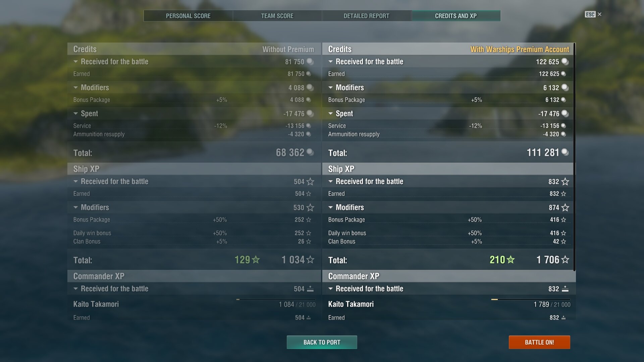Collapse non-premium Ship XP Modifiers section
This screenshot has width=644, height=362.
pyautogui.click(x=76, y=207)
